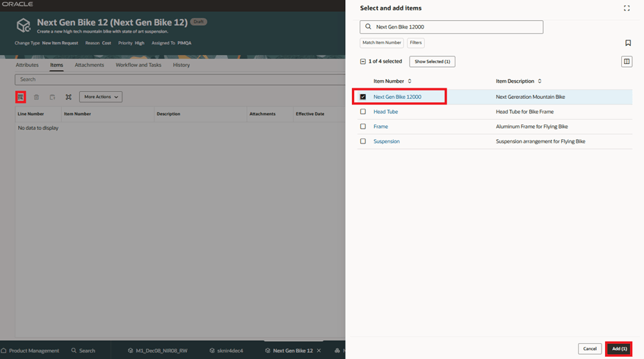Check the Suspension row checkbox

click(362, 141)
